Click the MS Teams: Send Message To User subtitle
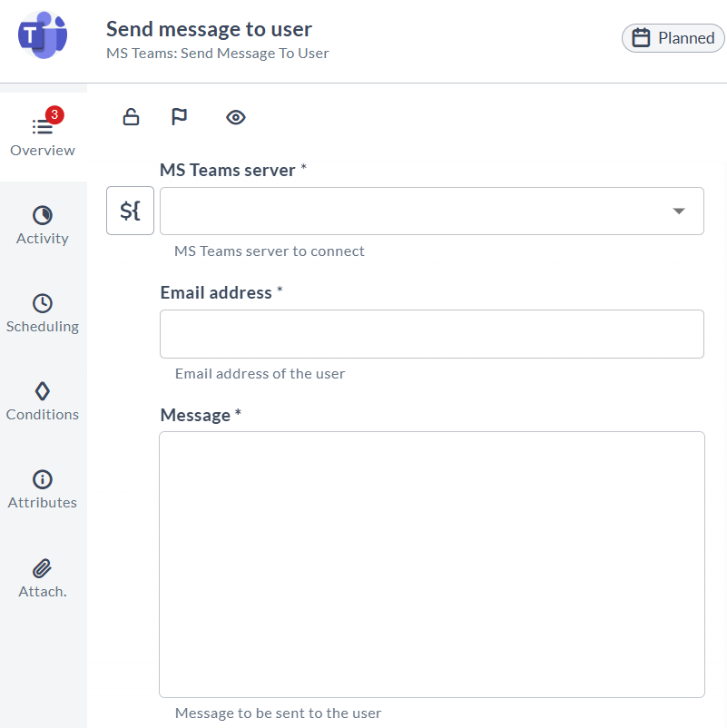This screenshot has height=728, width=727. tap(217, 54)
